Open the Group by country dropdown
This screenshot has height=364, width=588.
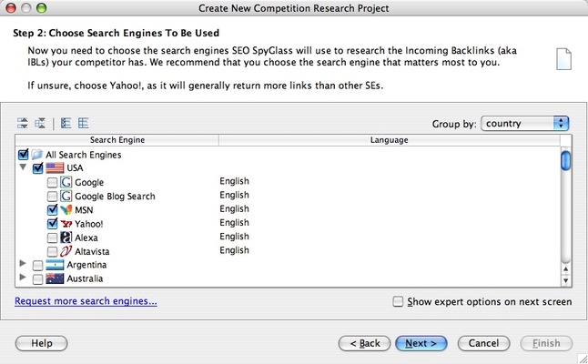pyautogui.click(x=525, y=124)
